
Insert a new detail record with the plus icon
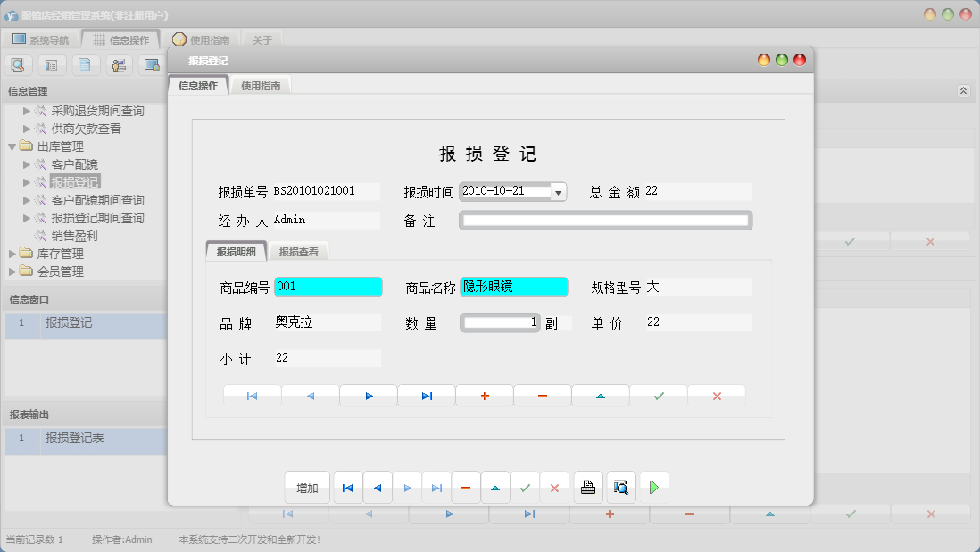click(484, 393)
